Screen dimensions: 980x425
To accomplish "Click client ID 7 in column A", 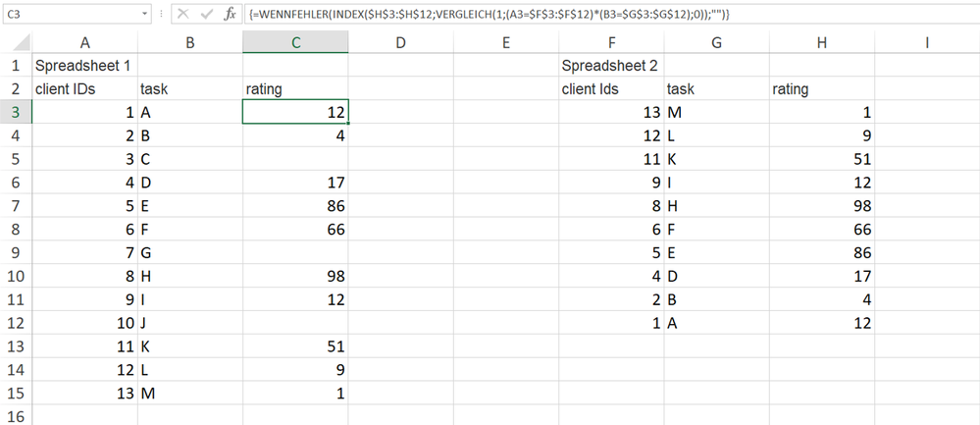I will (85, 253).
